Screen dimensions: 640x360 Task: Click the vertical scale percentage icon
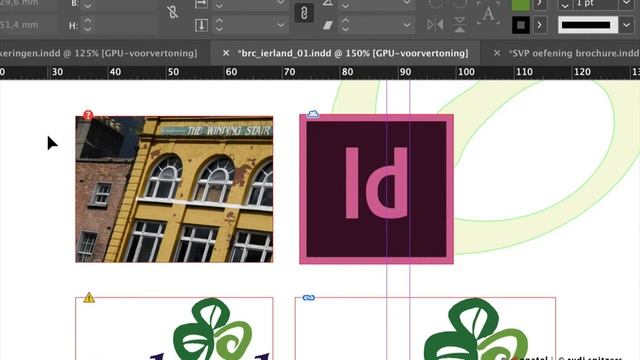click(201, 25)
